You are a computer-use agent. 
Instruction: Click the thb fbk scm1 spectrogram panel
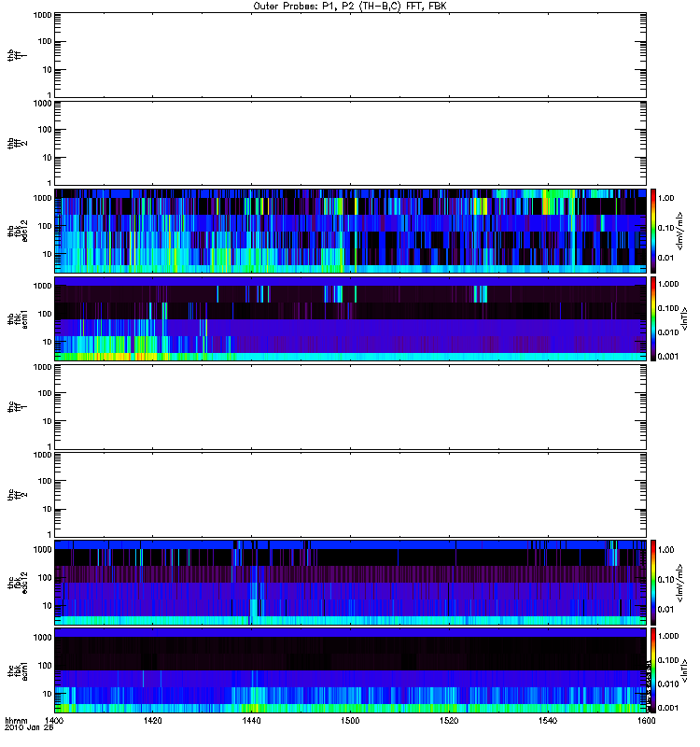351,318
